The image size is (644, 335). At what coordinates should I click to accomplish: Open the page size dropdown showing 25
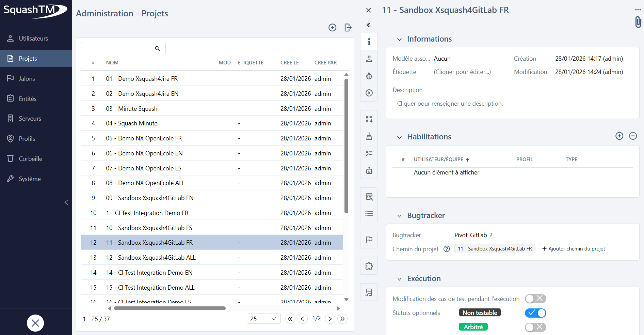coord(263,319)
